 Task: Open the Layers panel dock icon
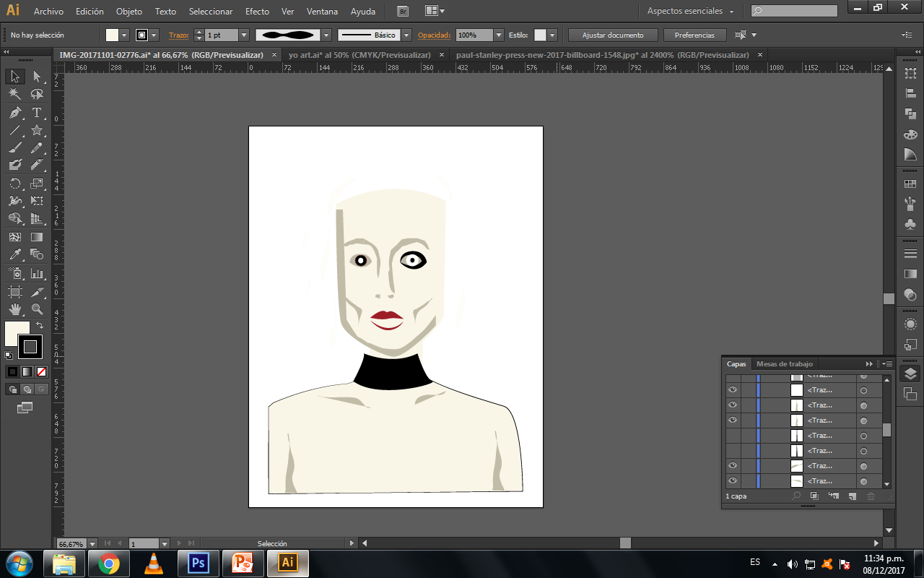coord(910,374)
